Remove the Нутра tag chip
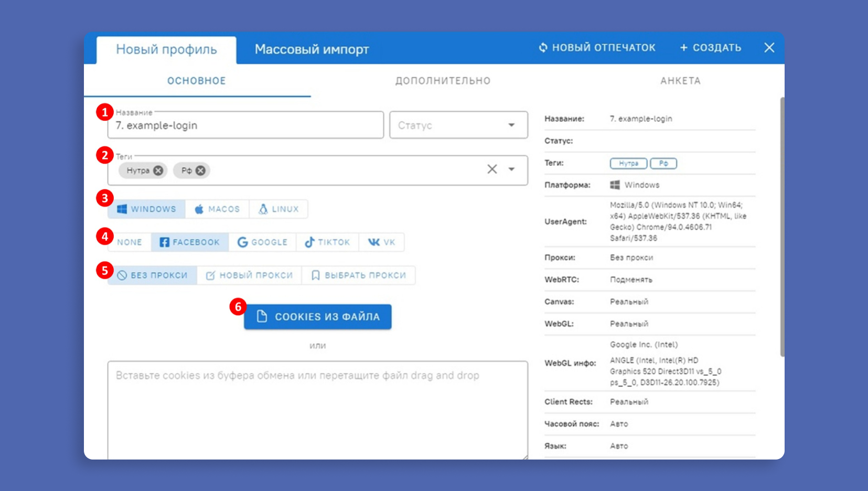This screenshot has width=868, height=491. pos(158,170)
